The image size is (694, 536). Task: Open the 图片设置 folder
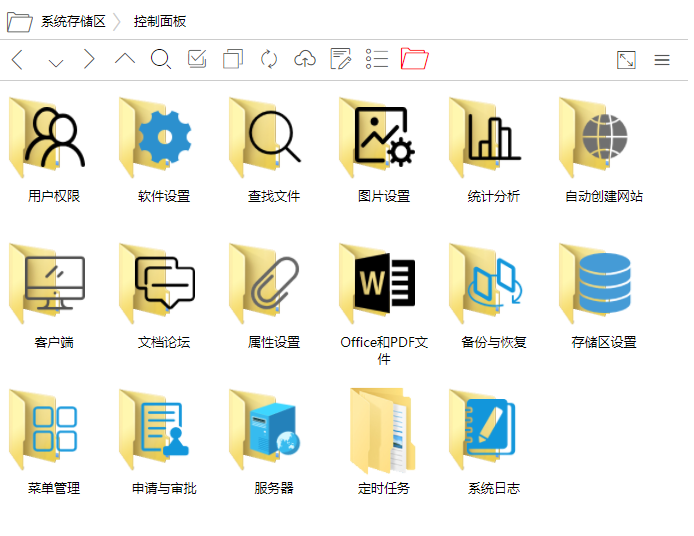click(377, 137)
